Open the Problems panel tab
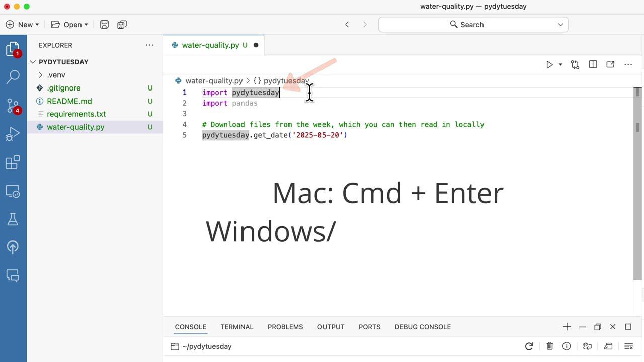The width and height of the screenshot is (644, 362). 285,327
